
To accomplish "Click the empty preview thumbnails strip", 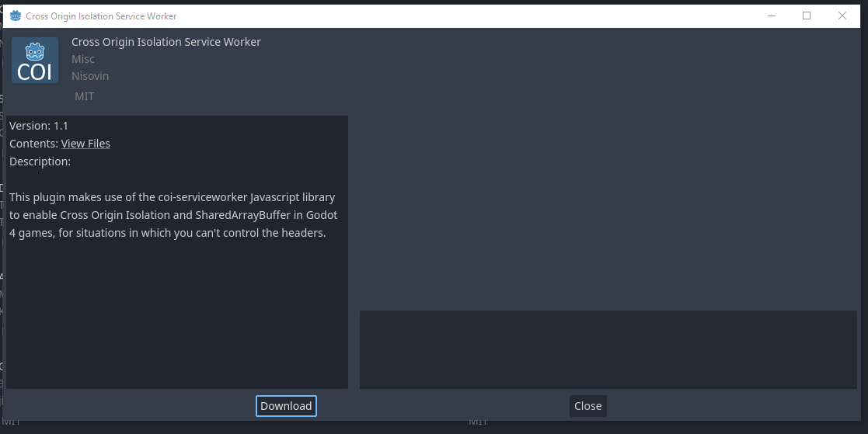I will coord(608,349).
